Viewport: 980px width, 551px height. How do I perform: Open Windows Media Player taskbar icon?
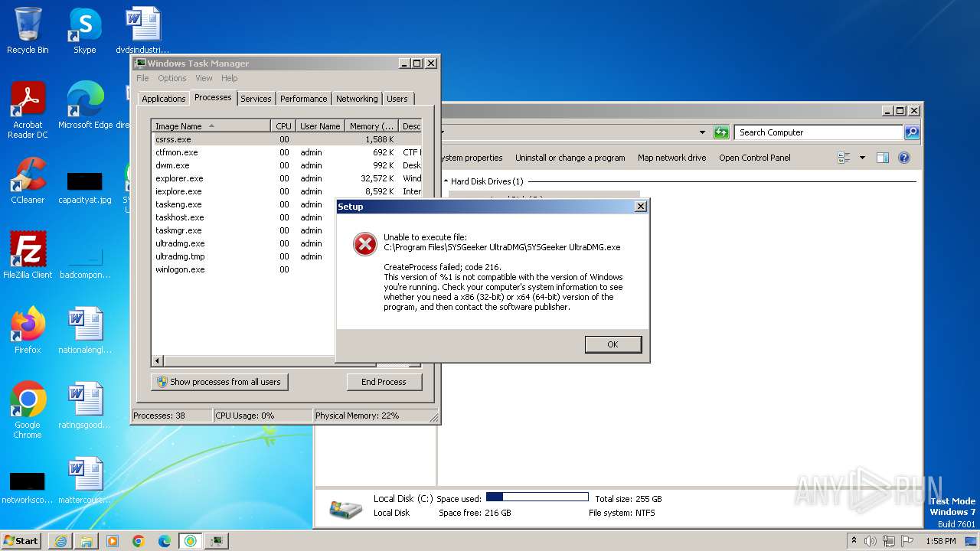pos(113,541)
